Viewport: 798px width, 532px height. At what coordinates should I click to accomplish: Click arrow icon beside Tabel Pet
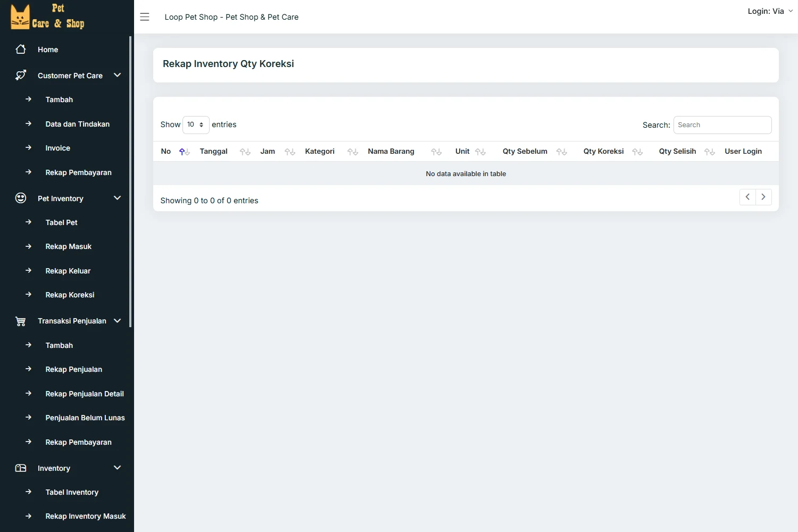(x=29, y=222)
